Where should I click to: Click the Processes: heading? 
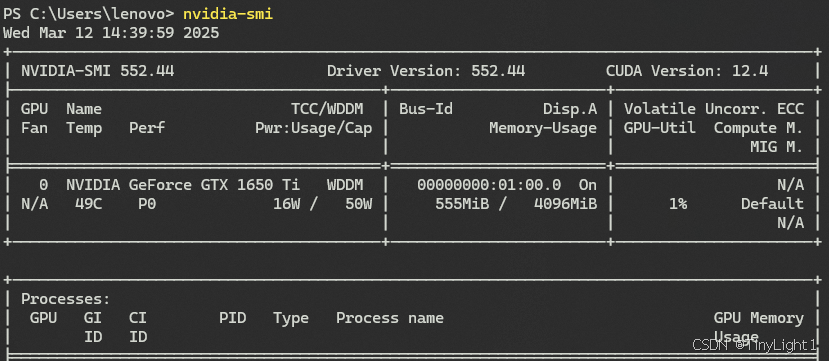pyautogui.click(x=66, y=299)
